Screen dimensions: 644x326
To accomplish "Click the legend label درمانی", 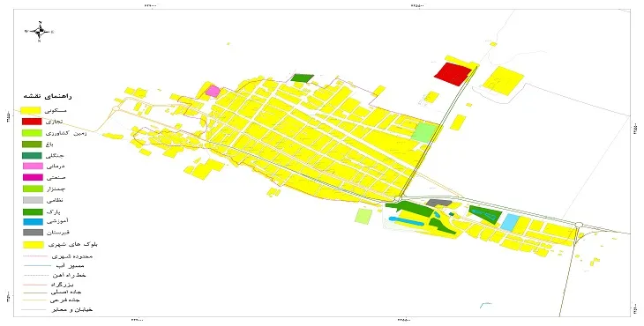I will (56, 167).
